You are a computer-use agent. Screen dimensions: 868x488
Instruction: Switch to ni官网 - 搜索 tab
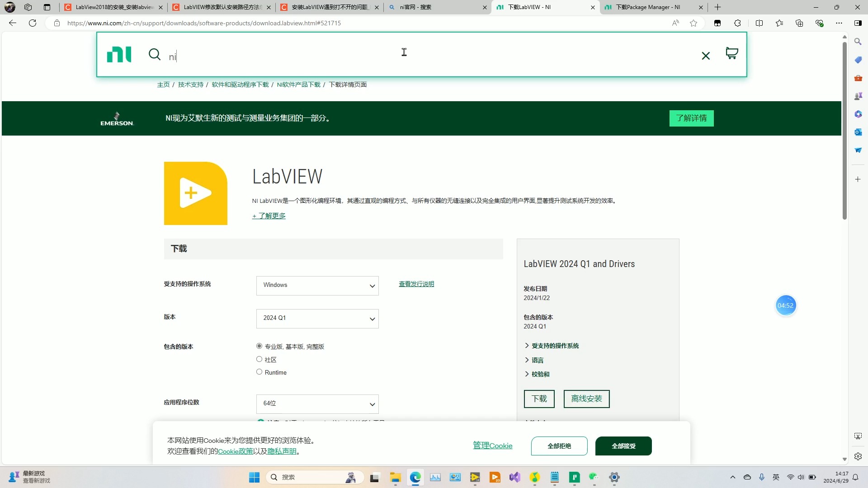(437, 7)
